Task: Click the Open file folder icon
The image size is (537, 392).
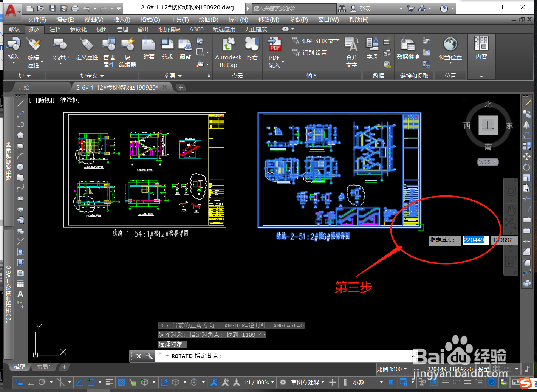Action: (41, 8)
